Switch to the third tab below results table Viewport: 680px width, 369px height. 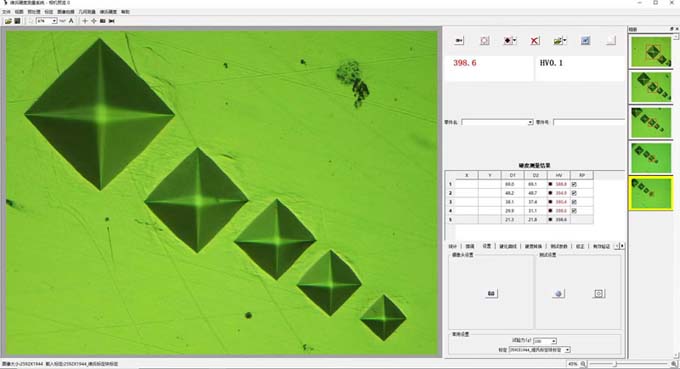click(487, 246)
